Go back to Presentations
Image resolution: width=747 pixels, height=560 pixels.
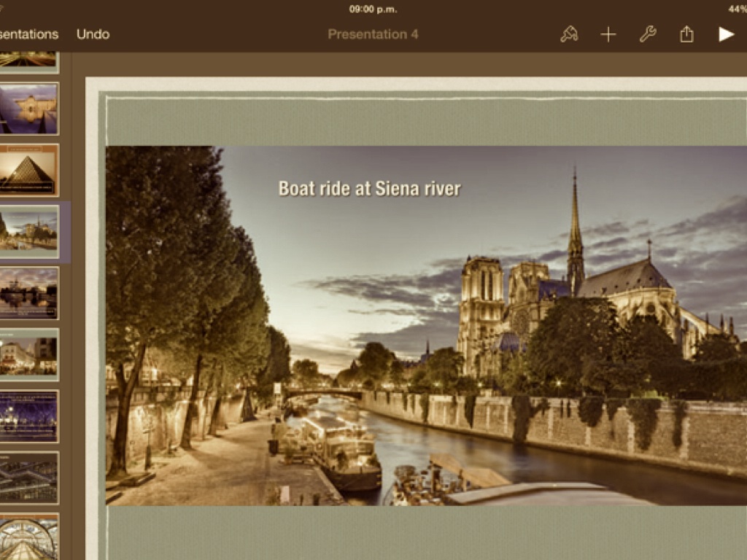[x=28, y=34]
